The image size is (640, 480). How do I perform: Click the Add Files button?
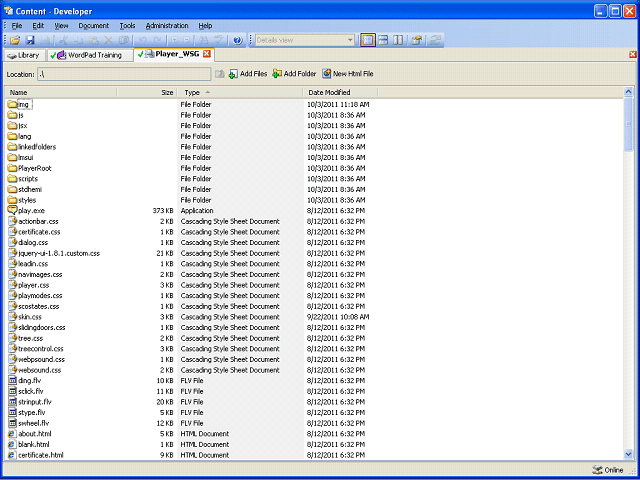click(x=248, y=74)
